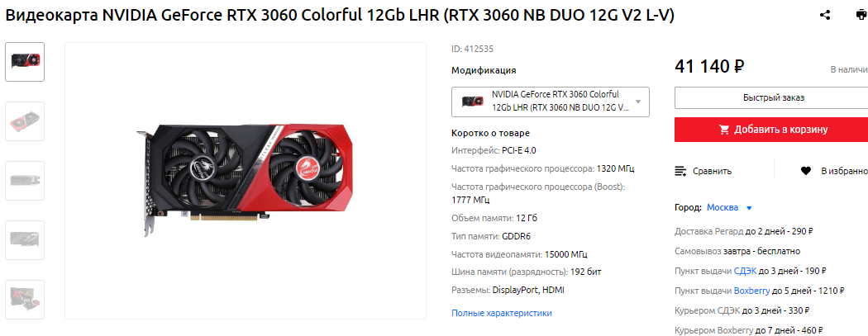
Task: Show the third backplate thumbnail image
Action: (x=25, y=181)
